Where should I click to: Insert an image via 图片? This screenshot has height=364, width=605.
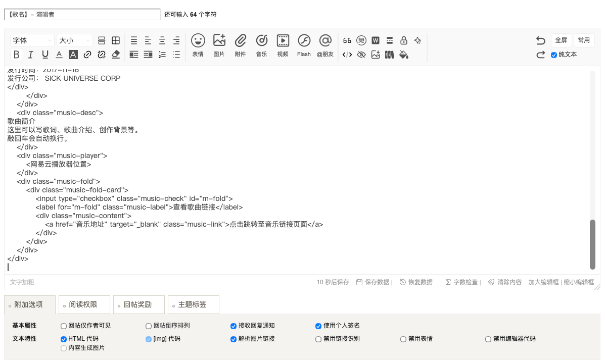tap(219, 45)
